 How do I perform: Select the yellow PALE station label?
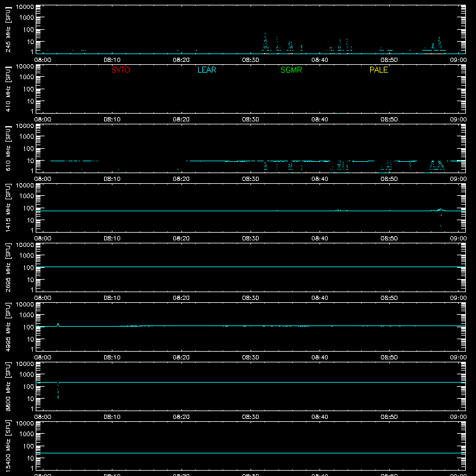[x=378, y=70]
